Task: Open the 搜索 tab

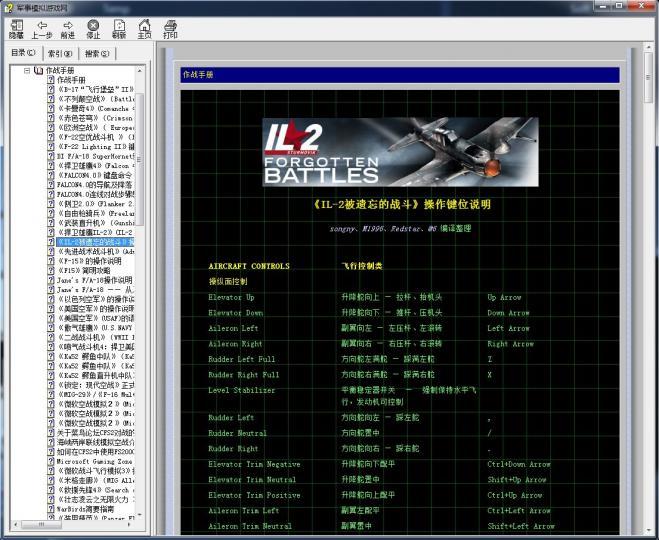Action: coord(96,53)
